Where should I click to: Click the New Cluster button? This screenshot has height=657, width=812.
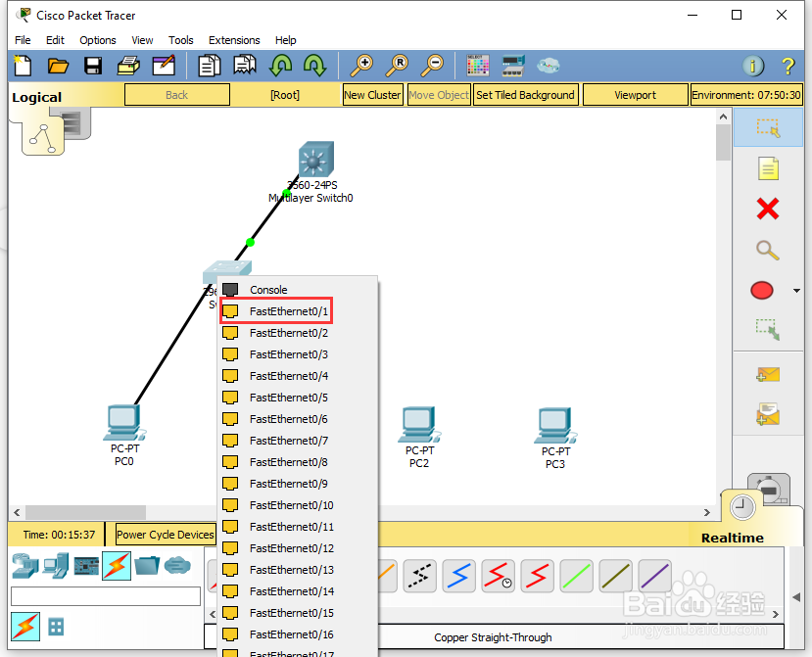point(372,95)
